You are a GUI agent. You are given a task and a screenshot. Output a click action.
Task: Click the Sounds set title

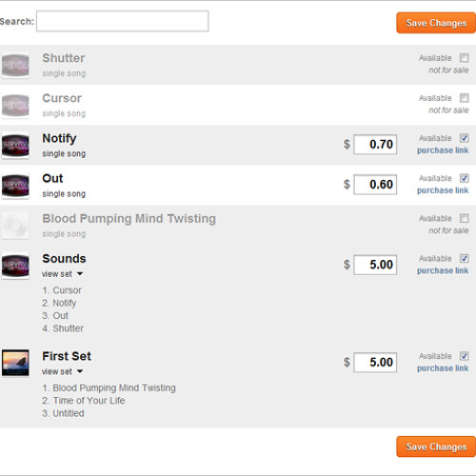click(64, 259)
